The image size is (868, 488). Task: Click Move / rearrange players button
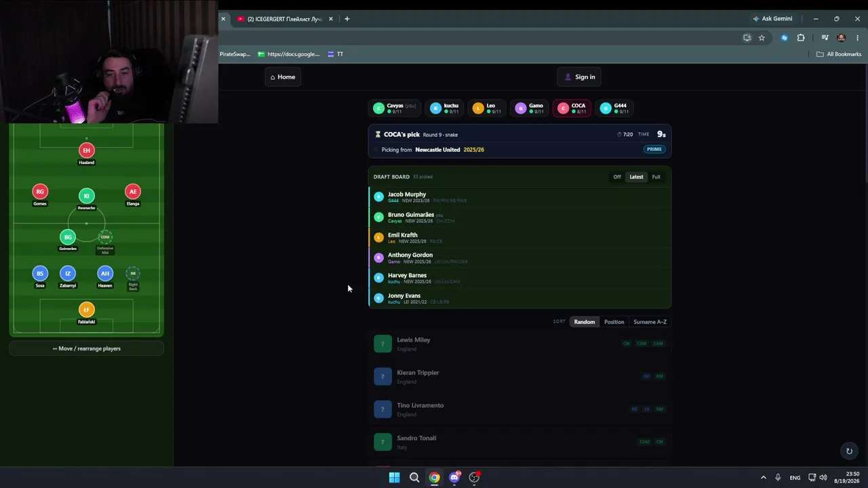[x=87, y=348]
